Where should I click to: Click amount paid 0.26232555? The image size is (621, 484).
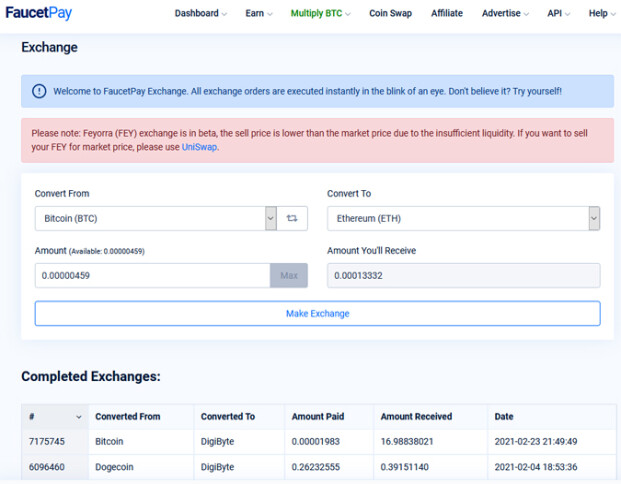pos(316,467)
